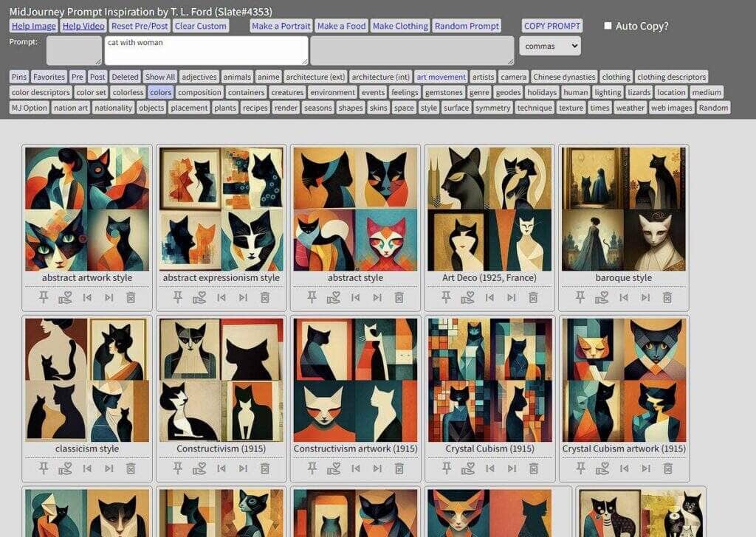The width and height of the screenshot is (756, 537).
Task: Click the custom prompt field with cat with woman
Action: (x=207, y=51)
